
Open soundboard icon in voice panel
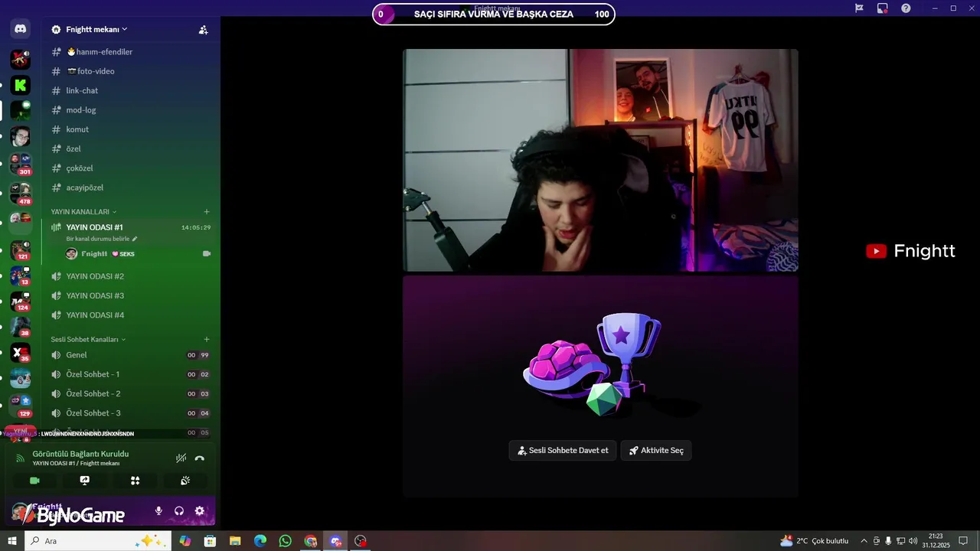coord(185,481)
